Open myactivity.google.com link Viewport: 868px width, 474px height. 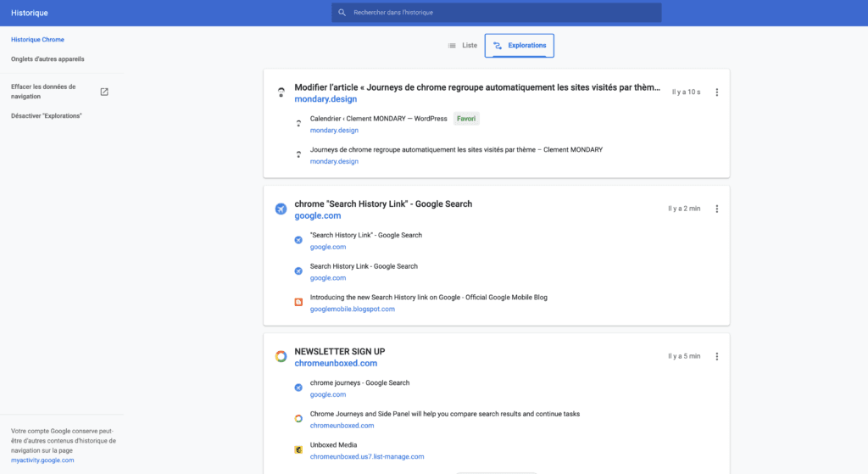tap(42, 460)
